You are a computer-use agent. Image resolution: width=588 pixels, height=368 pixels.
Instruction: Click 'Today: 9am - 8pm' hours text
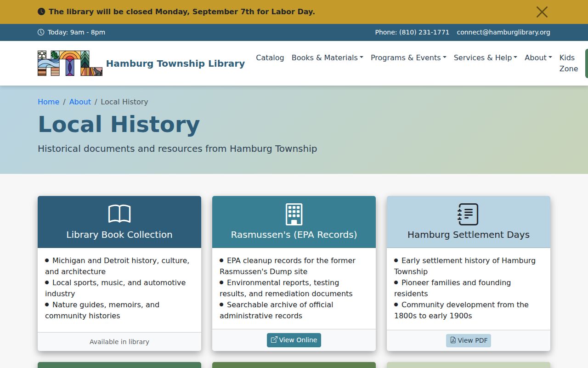coord(76,32)
